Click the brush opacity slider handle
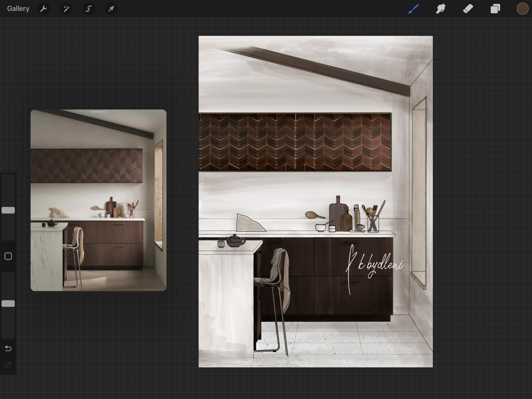 (x=8, y=303)
